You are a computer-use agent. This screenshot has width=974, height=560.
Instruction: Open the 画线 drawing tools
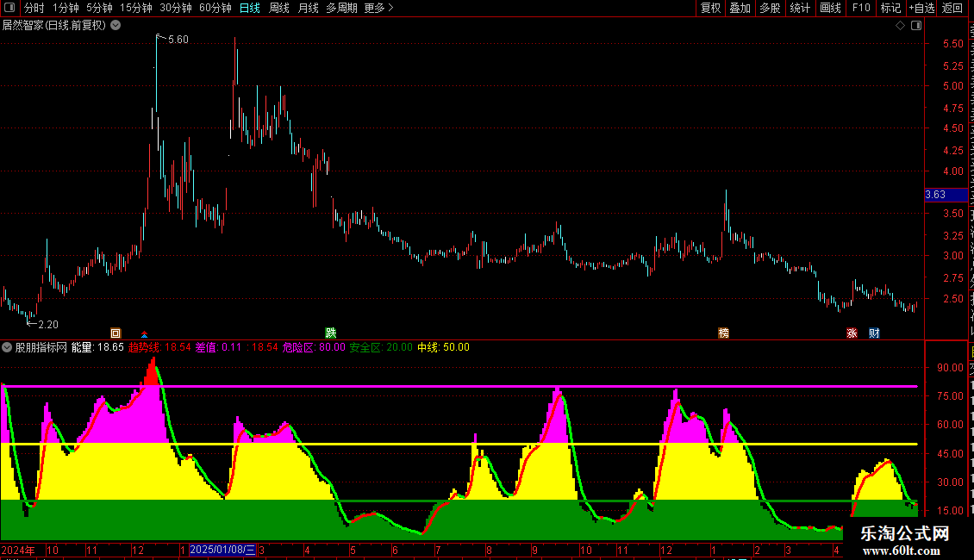(x=830, y=8)
